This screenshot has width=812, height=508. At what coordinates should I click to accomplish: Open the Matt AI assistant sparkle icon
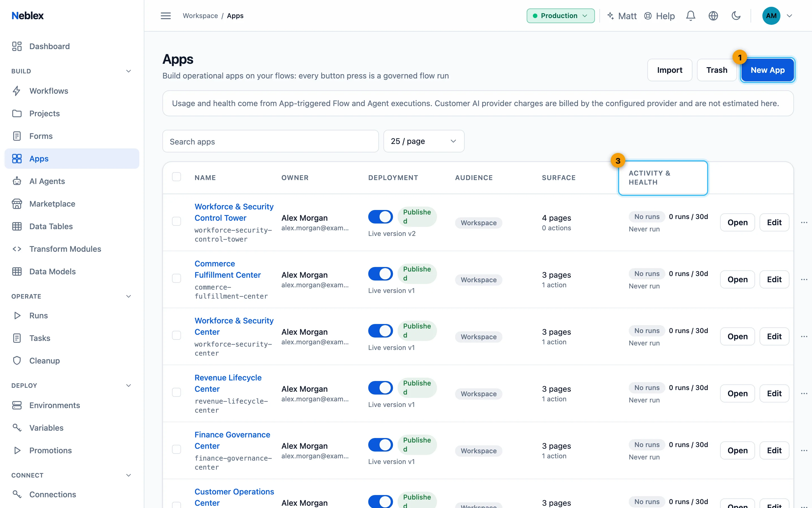[611, 16]
